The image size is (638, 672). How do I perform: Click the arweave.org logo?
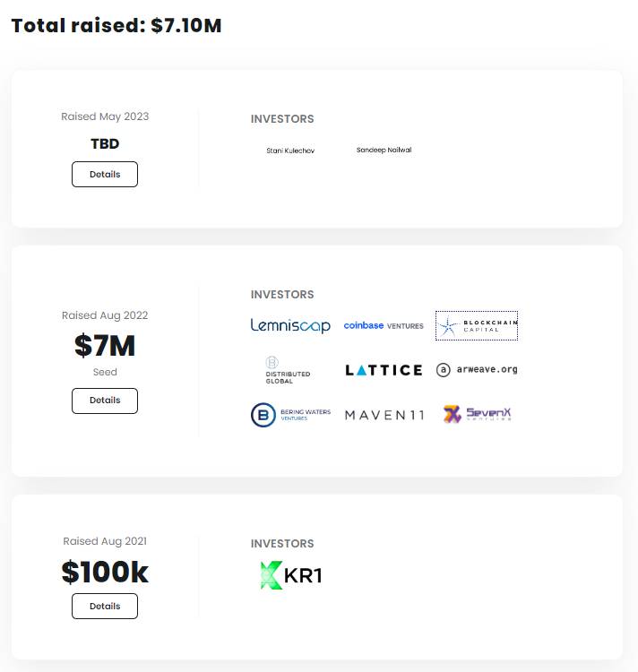coord(477,369)
